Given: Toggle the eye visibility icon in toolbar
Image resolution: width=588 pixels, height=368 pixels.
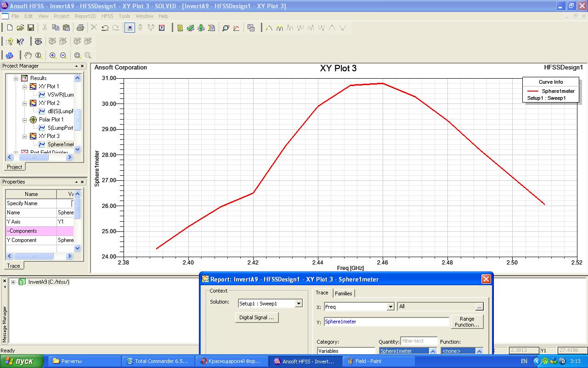Looking at the screenshot, I should pyautogui.click(x=38, y=42).
